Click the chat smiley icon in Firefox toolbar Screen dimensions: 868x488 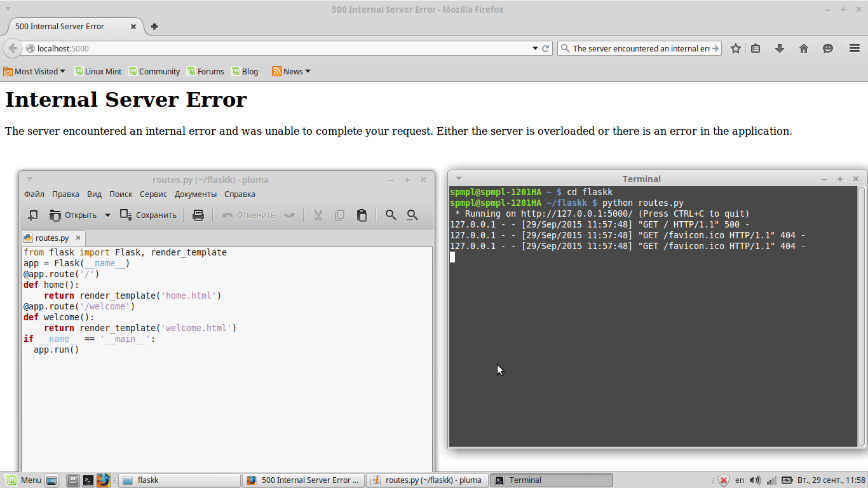(828, 48)
